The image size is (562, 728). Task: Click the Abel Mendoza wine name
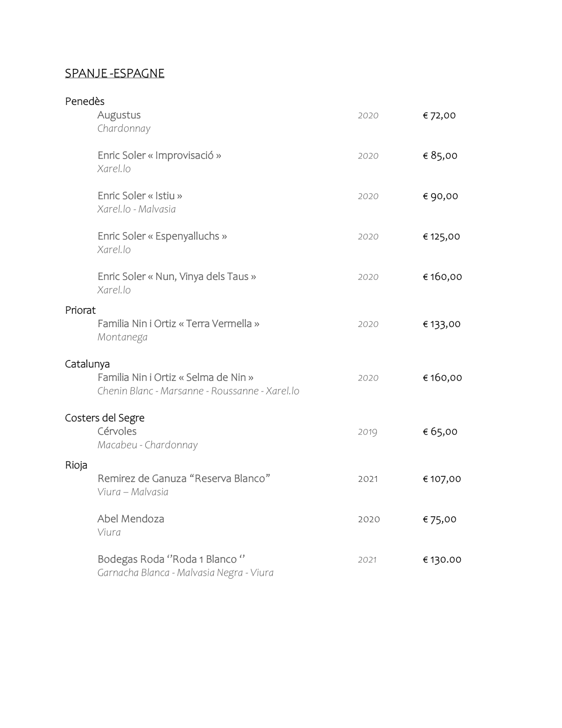click(131, 519)
